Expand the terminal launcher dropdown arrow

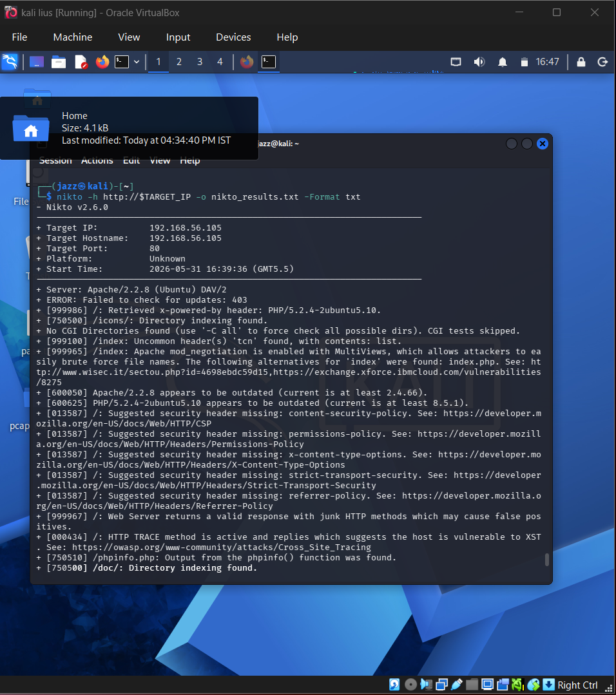pyautogui.click(x=137, y=62)
